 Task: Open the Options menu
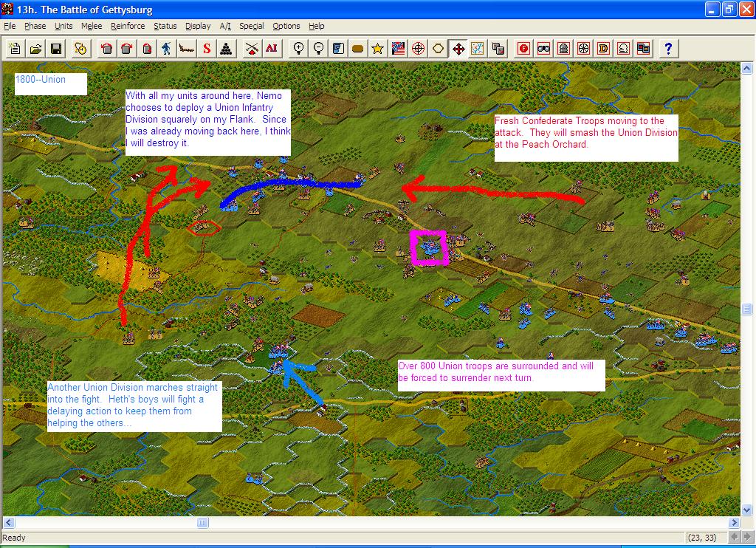point(286,26)
